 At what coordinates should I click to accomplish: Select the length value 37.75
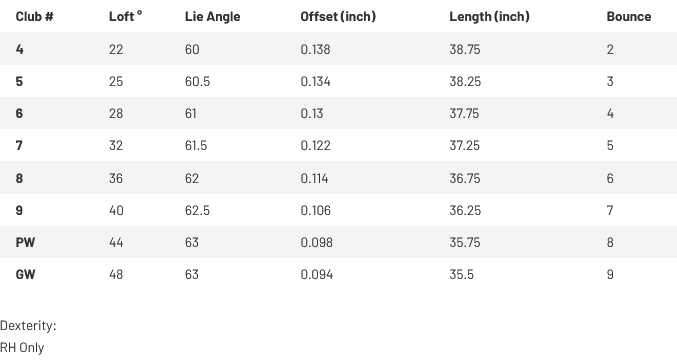pyautogui.click(x=464, y=113)
